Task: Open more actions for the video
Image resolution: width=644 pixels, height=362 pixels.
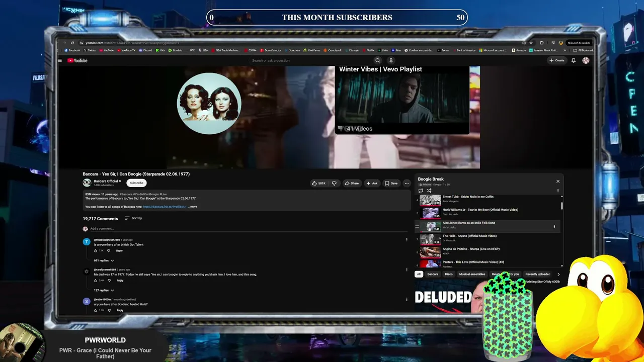Action: (x=407, y=183)
